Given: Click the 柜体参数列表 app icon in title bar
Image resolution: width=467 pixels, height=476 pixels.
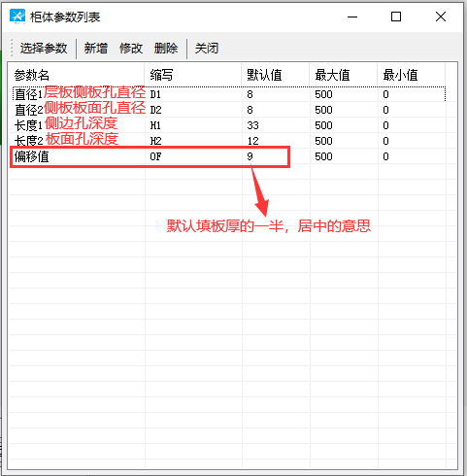Looking at the screenshot, I should click(17, 17).
